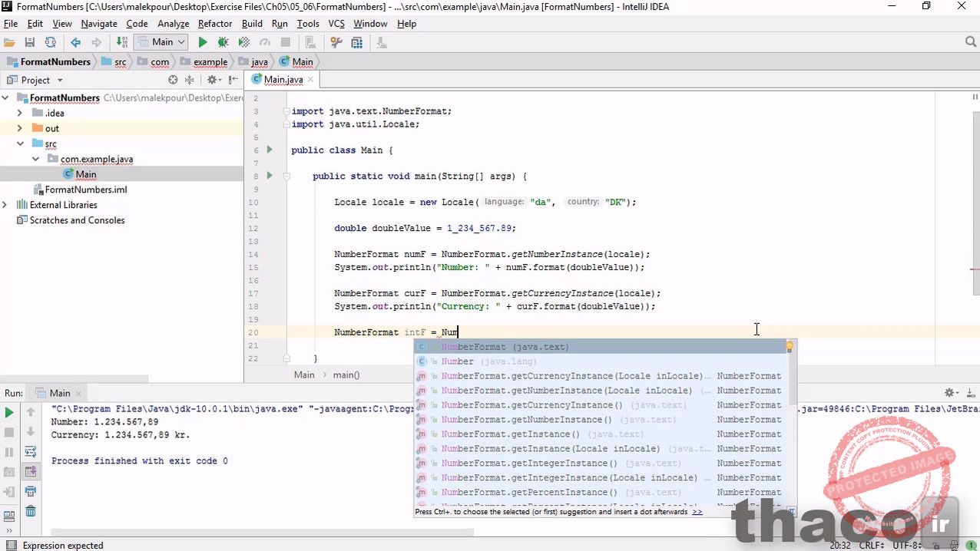Click the example breadcrumb in the navigation bar

click(x=210, y=62)
